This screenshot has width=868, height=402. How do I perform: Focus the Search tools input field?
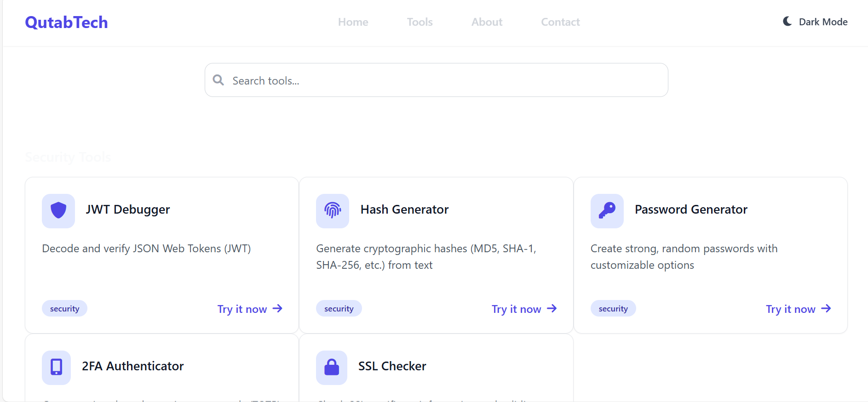(x=442, y=80)
